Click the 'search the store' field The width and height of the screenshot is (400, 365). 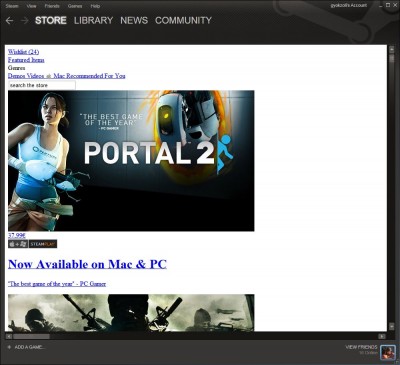pos(42,85)
